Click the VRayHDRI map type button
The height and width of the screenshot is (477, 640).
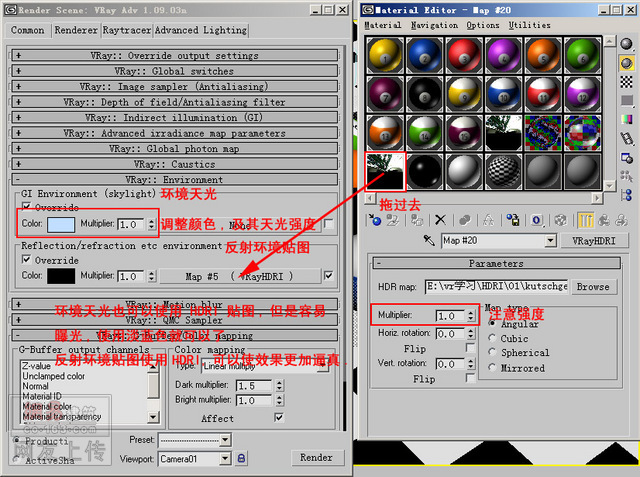593,241
